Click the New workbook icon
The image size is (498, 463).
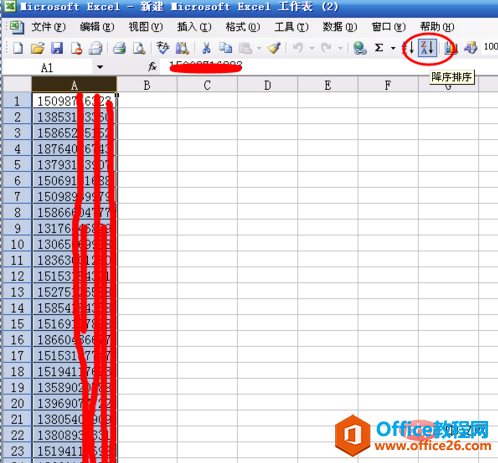click(18, 48)
